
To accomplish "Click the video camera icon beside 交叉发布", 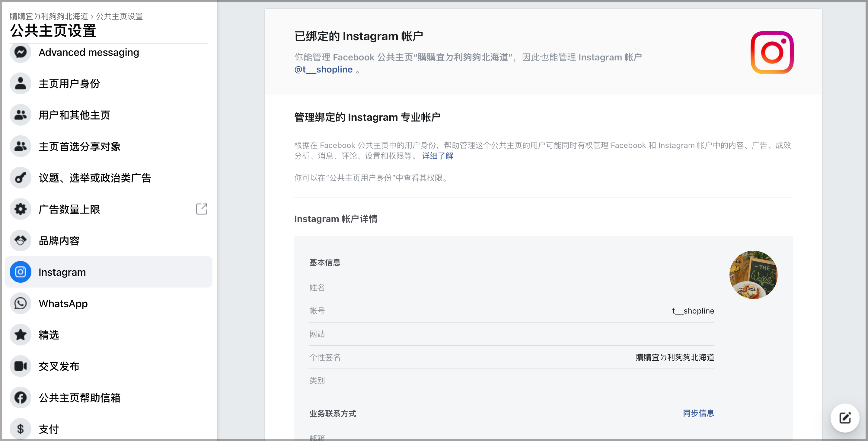I will pyautogui.click(x=21, y=366).
